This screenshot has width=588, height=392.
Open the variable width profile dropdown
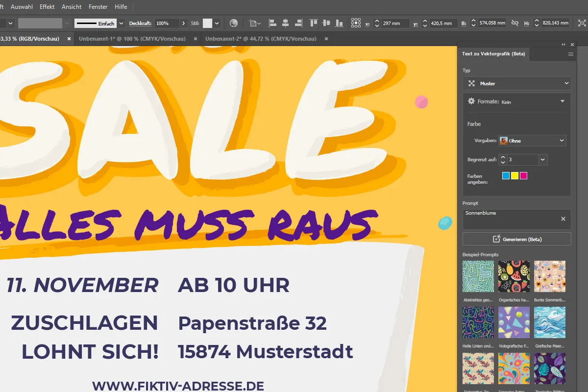(x=66, y=23)
